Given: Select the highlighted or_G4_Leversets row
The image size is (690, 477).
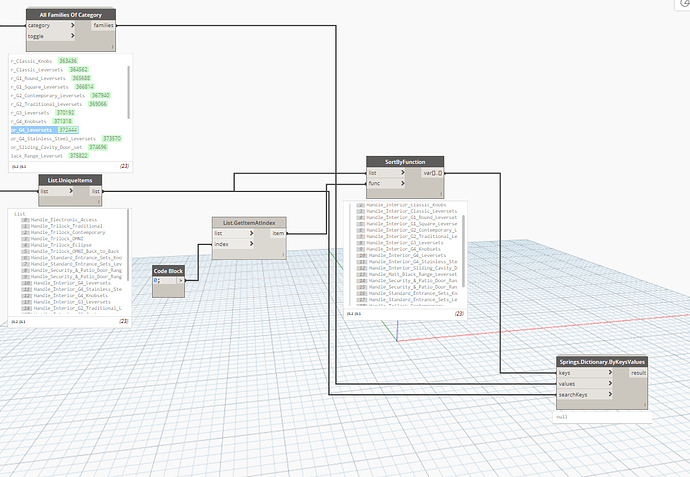Looking at the screenshot, I should 44,130.
